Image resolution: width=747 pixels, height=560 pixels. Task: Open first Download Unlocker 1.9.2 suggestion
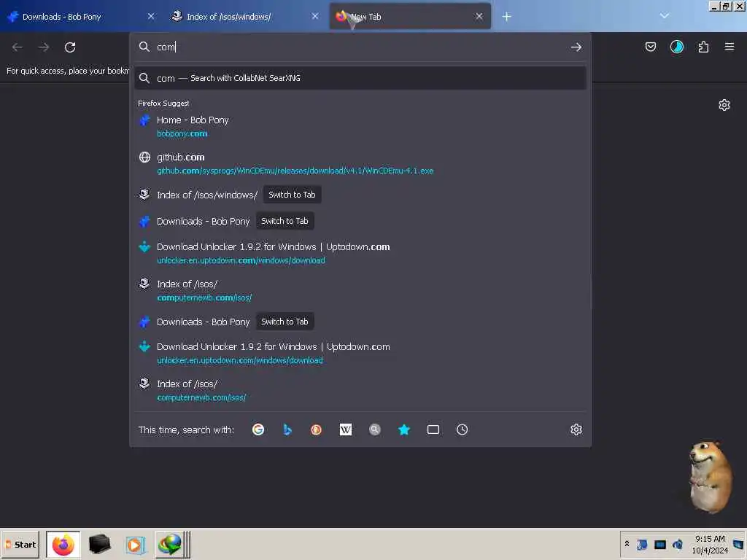(x=360, y=253)
